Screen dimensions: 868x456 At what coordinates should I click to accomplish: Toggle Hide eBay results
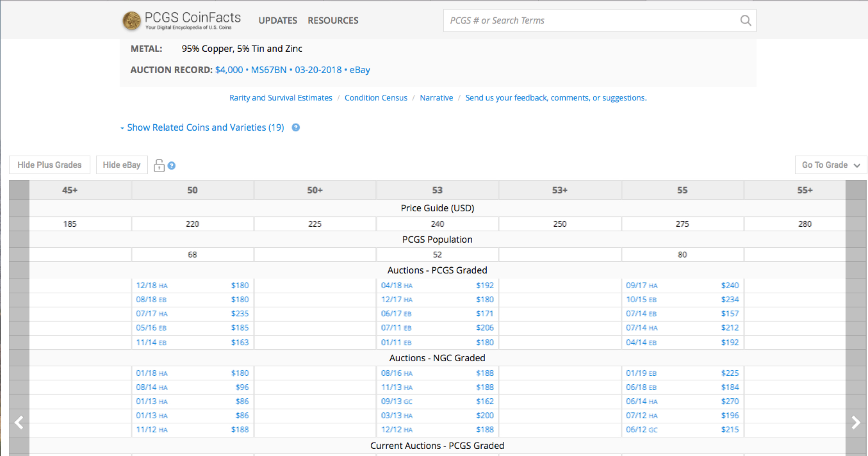[122, 165]
